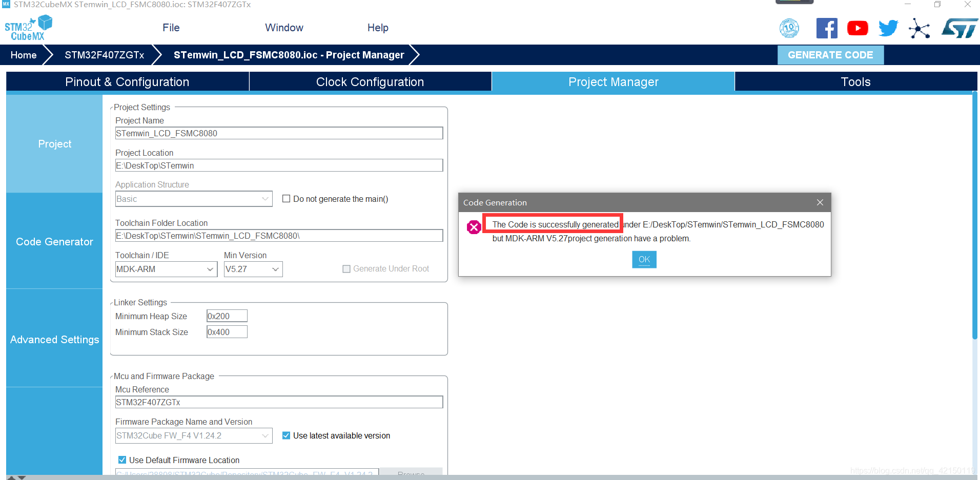Click the Project Name input field

pyautogui.click(x=279, y=133)
